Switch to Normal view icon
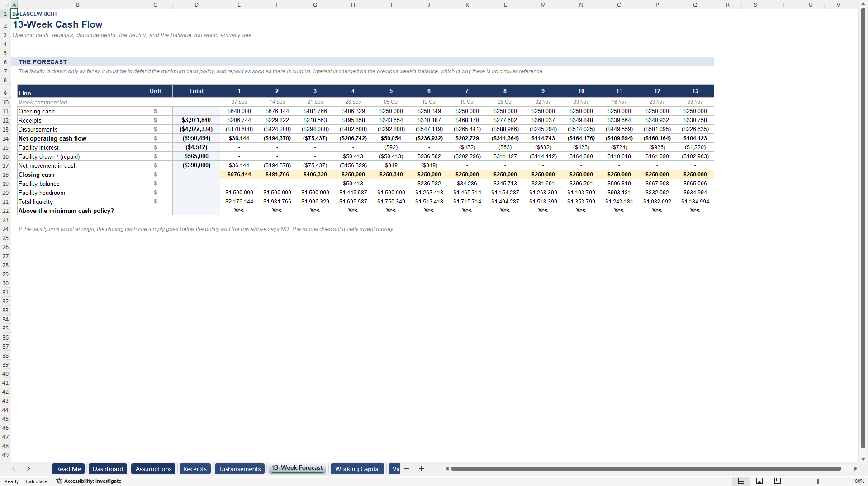This screenshot has width=868, height=486. point(741,481)
